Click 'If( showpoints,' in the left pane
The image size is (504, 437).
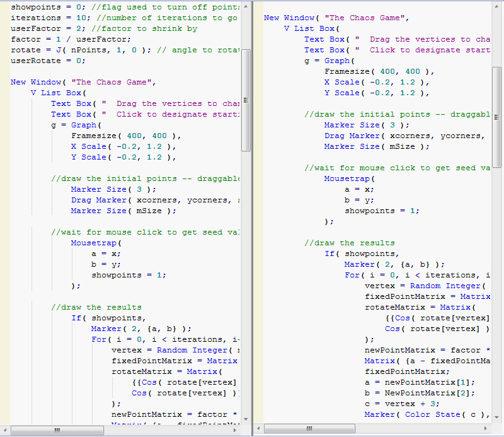tap(108, 318)
